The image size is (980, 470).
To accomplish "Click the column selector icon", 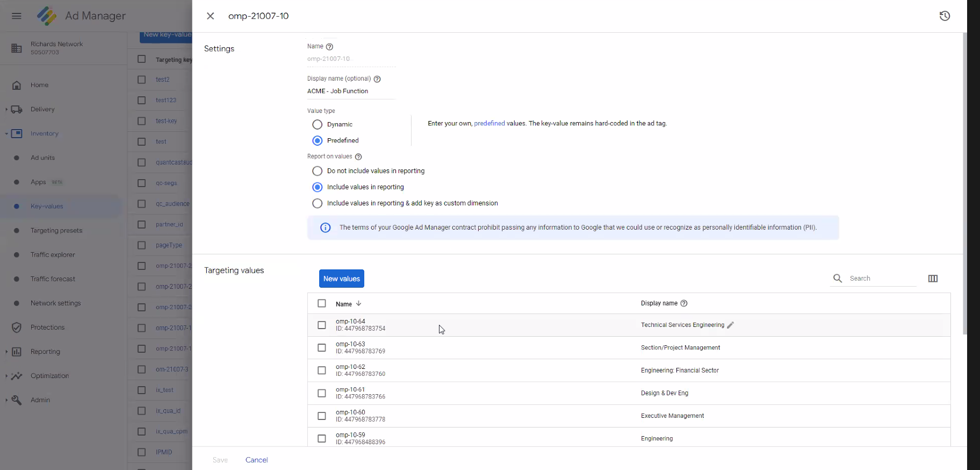I will click(933, 279).
